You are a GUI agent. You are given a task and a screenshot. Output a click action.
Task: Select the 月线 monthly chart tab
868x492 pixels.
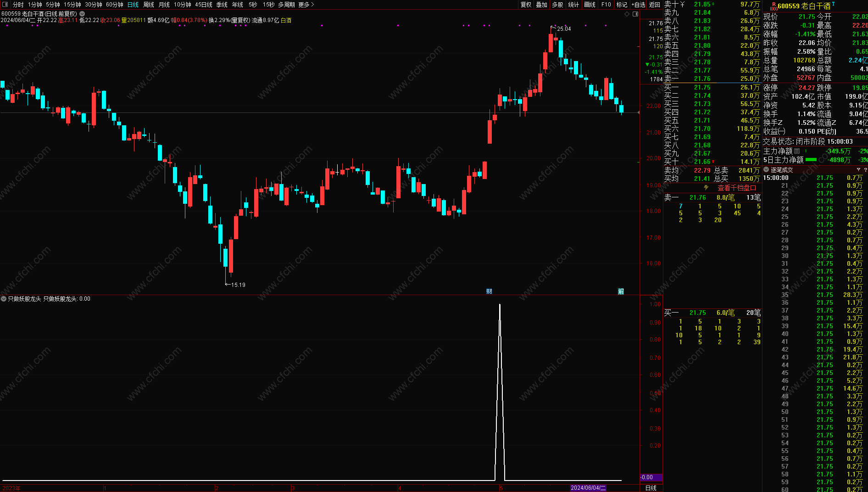tap(164, 5)
